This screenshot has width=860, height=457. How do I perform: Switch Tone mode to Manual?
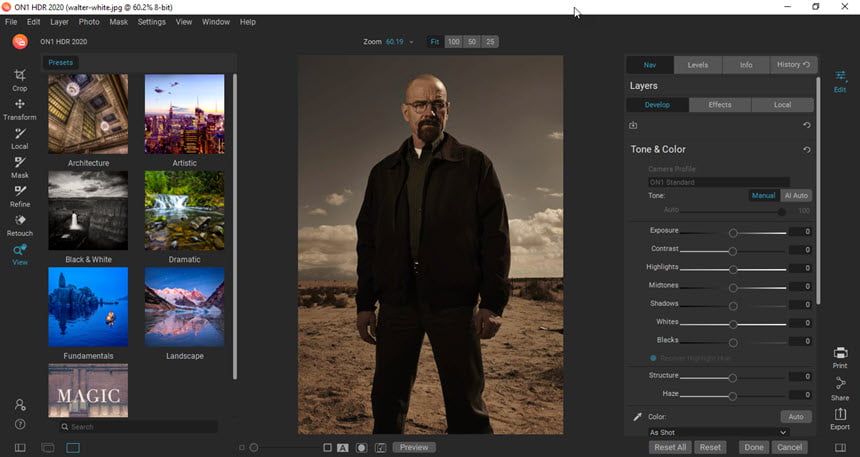[763, 195]
